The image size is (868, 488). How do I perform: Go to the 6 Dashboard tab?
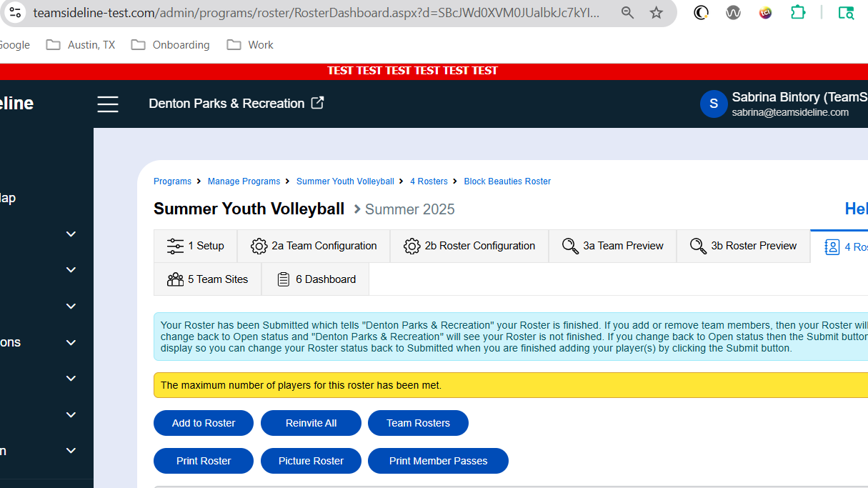pos(316,279)
